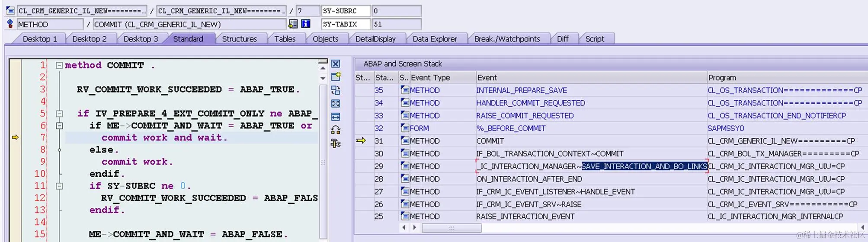Open the Objects tab
The width and height of the screenshot is (868, 242).
tap(325, 39)
